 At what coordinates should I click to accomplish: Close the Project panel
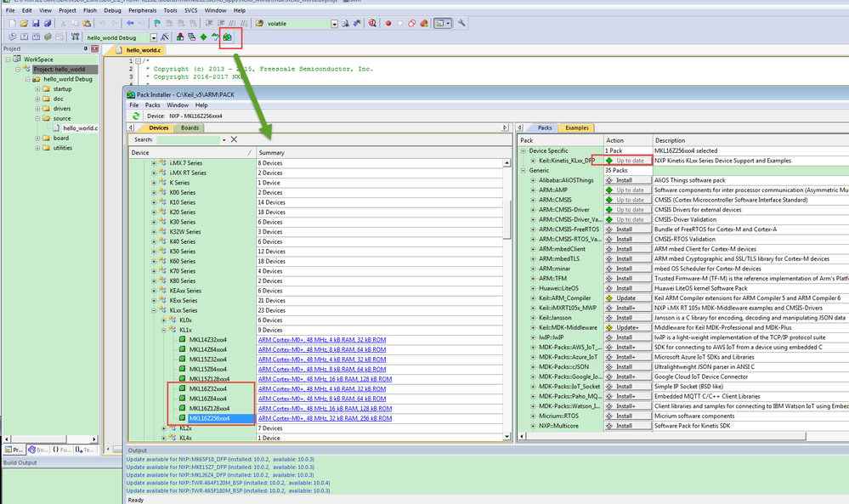pyautogui.click(x=94, y=48)
